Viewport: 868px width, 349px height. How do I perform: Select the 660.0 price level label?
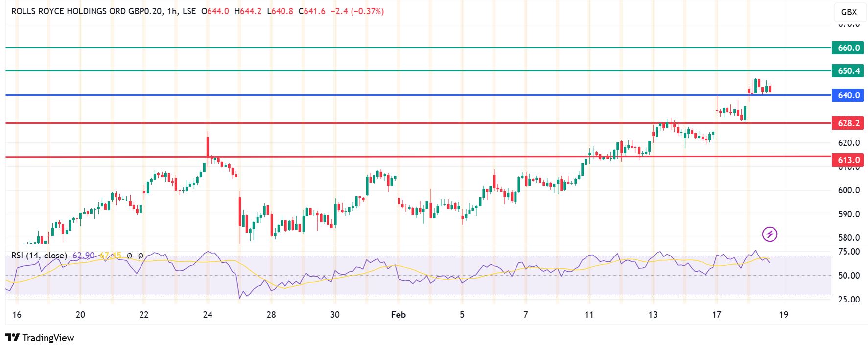[x=848, y=48]
